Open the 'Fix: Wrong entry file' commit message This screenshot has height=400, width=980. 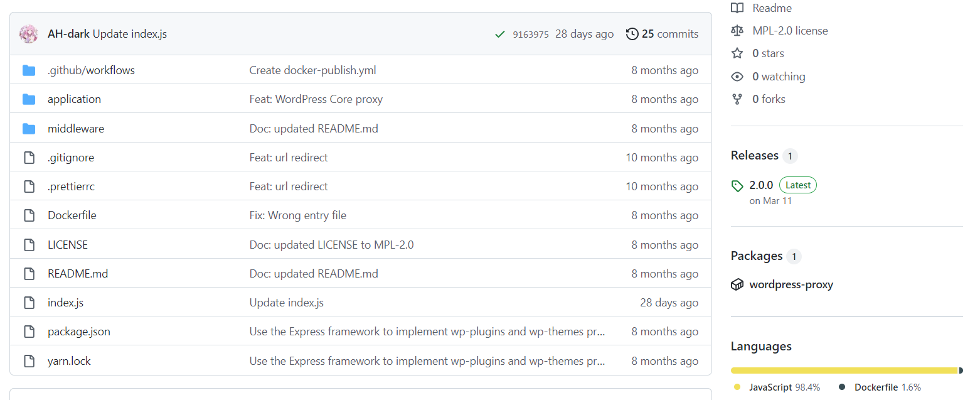pos(298,215)
